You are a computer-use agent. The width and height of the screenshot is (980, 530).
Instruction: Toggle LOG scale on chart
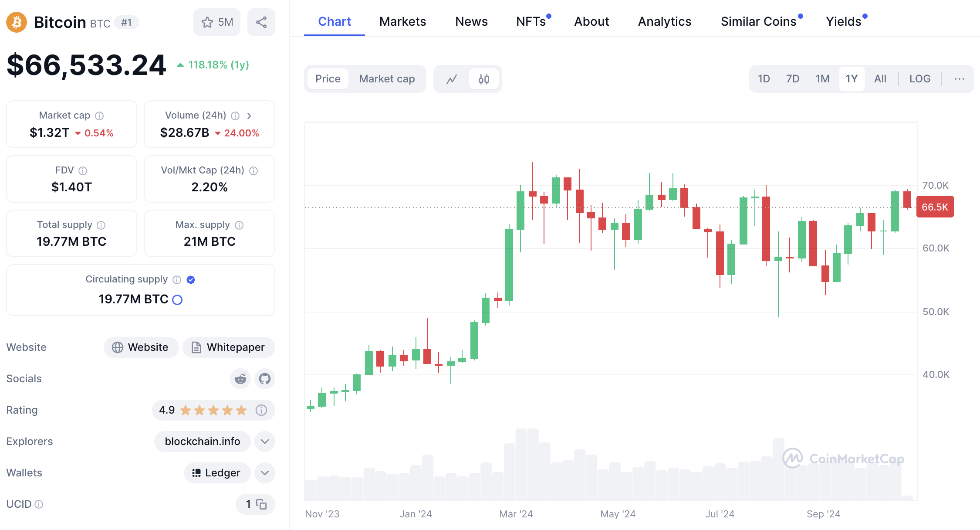click(920, 79)
